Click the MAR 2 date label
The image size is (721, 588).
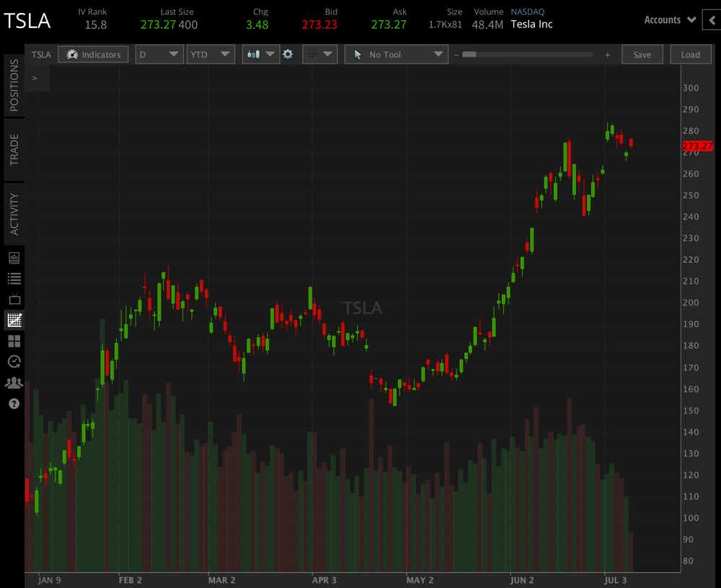[221, 580]
